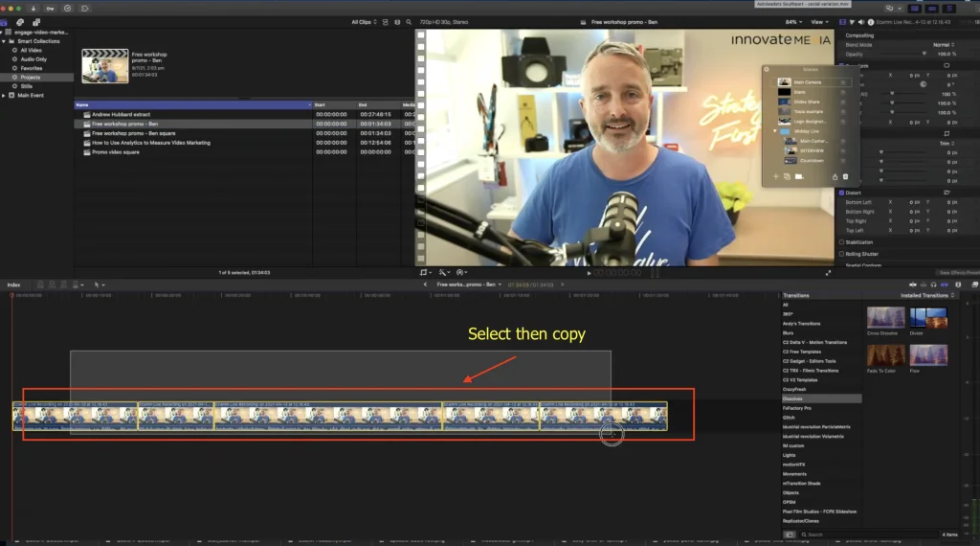Enable the Stabilization checkbox
The image size is (980, 546).
pyautogui.click(x=841, y=242)
